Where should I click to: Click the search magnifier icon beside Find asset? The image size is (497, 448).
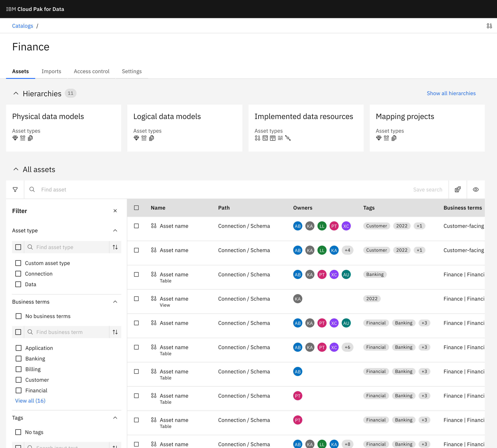tap(32, 190)
